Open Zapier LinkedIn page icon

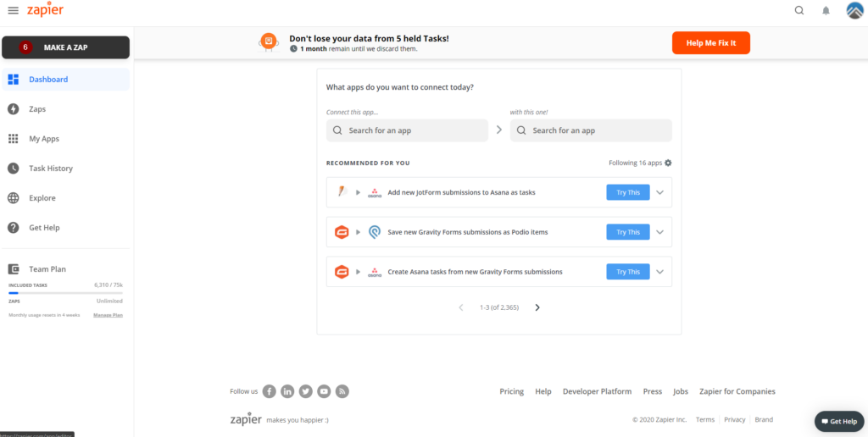287,391
